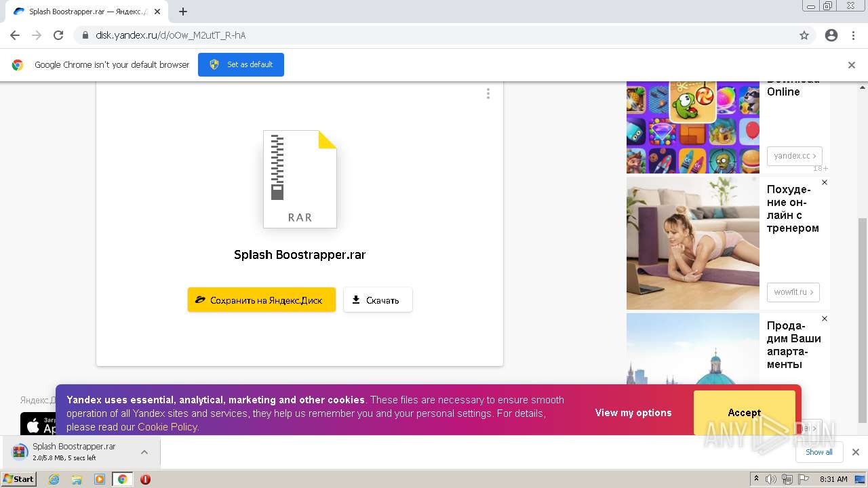Open the Cookie Policy link
This screenshot has height=488, width=868.
167,427
